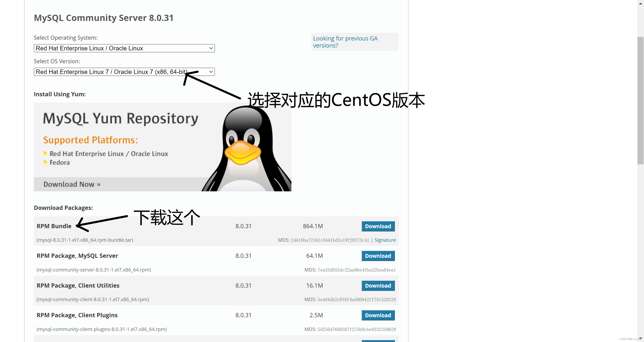644x342 pixels.
Task: Click the rpm-bundle.tar filename text
Action: point(85,240)
